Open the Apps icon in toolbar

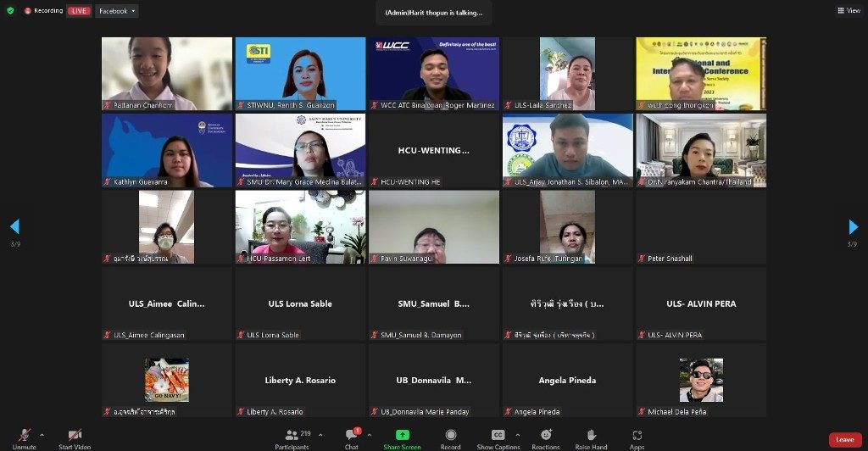[637, 436]
